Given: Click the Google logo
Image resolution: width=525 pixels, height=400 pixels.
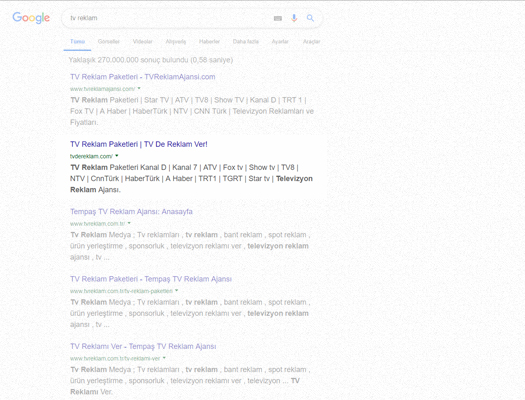Looking at the screenshot, I should [x=31, y=18].
